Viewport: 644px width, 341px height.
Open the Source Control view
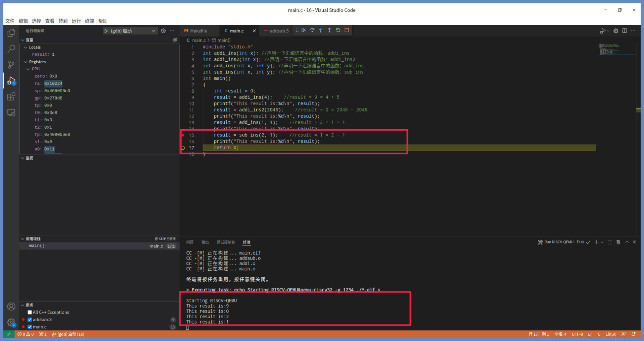[x=11, y=64]
